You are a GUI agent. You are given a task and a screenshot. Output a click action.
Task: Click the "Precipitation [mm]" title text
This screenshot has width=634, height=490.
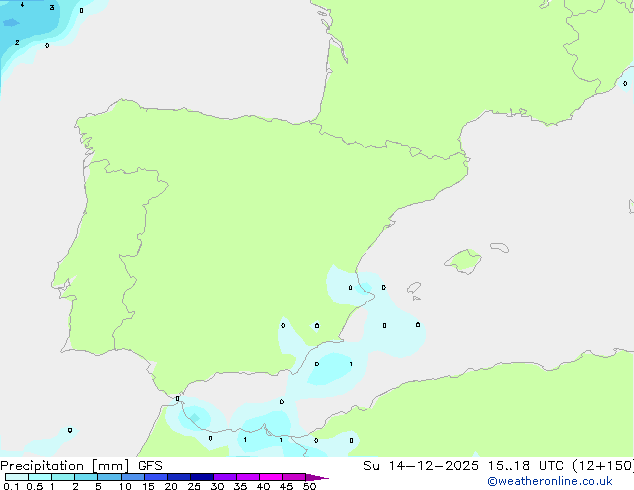(x=65, y=466)
